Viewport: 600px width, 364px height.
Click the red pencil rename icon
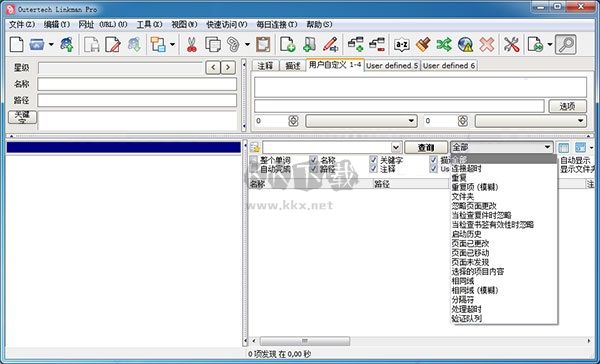click(330, 44)
